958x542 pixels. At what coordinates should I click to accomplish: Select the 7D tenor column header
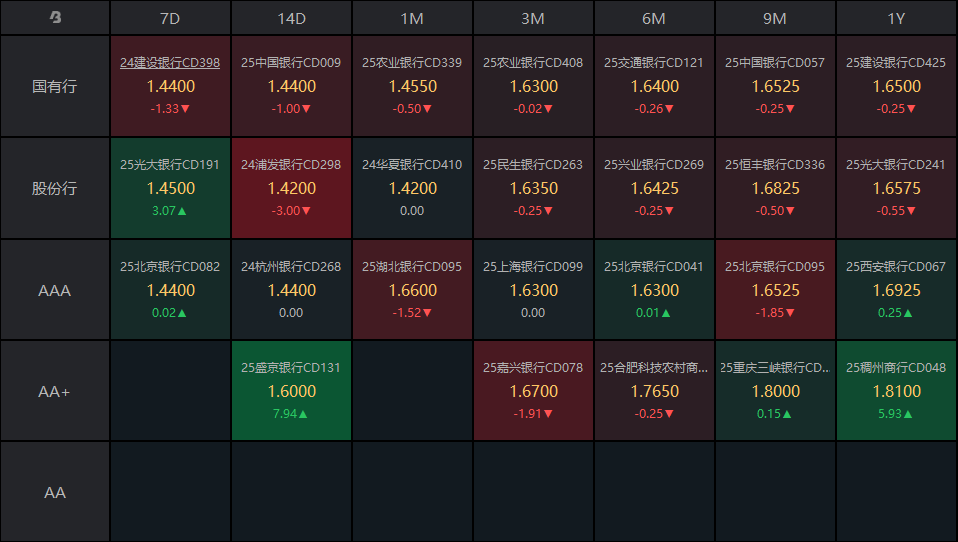tap(170, 18)
